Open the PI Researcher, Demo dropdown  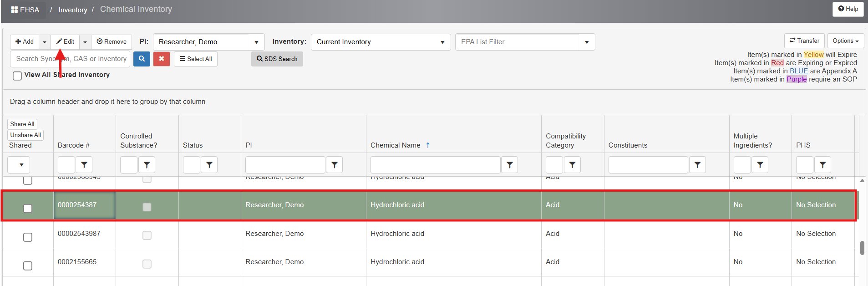pos(208,42)
